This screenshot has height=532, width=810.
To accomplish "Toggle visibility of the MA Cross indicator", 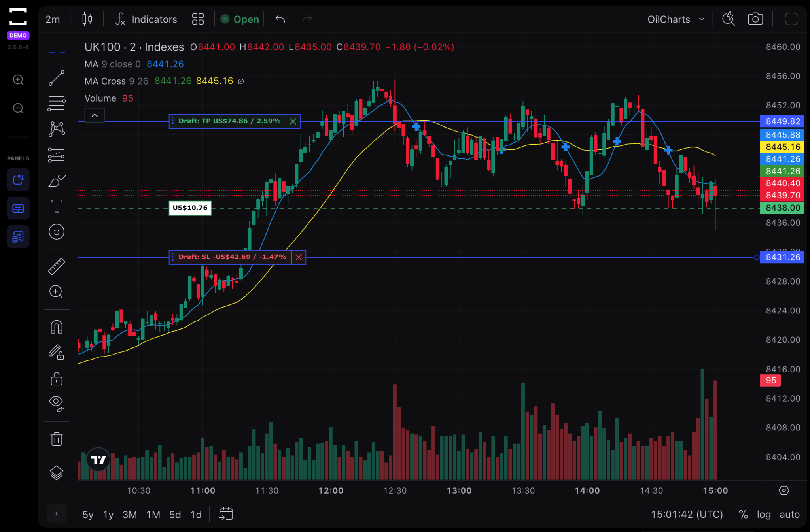I will tap(241, 81).
